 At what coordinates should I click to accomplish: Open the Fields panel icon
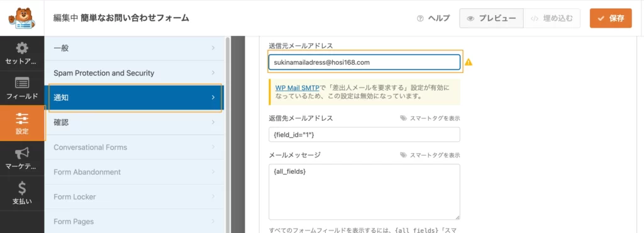point(22,83)
